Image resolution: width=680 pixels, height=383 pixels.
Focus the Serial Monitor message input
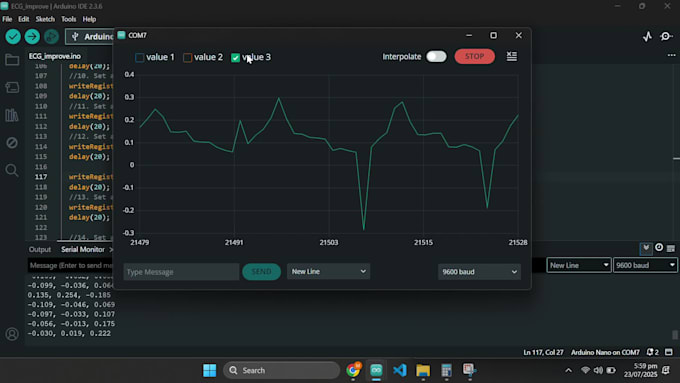point(70,265)
